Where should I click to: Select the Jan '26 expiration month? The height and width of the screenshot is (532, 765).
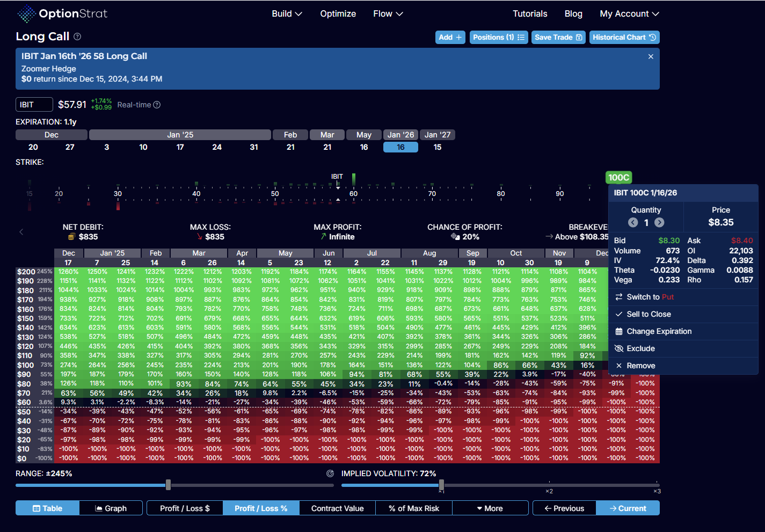click(x=400, y=135)
